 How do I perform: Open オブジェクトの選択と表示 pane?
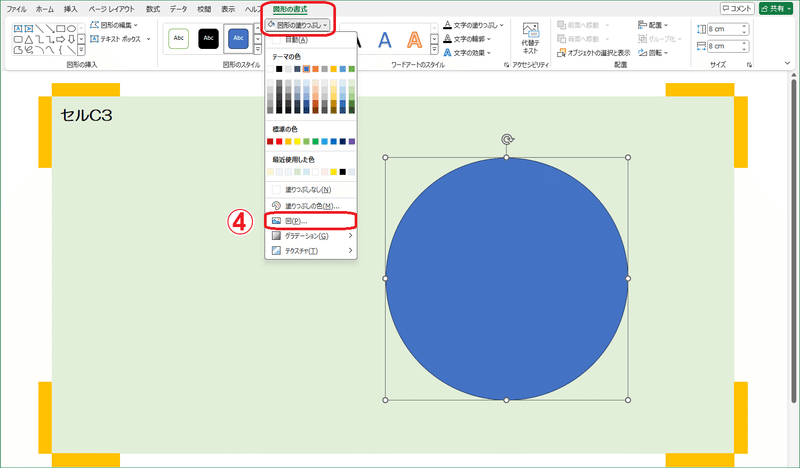point(594,53)
